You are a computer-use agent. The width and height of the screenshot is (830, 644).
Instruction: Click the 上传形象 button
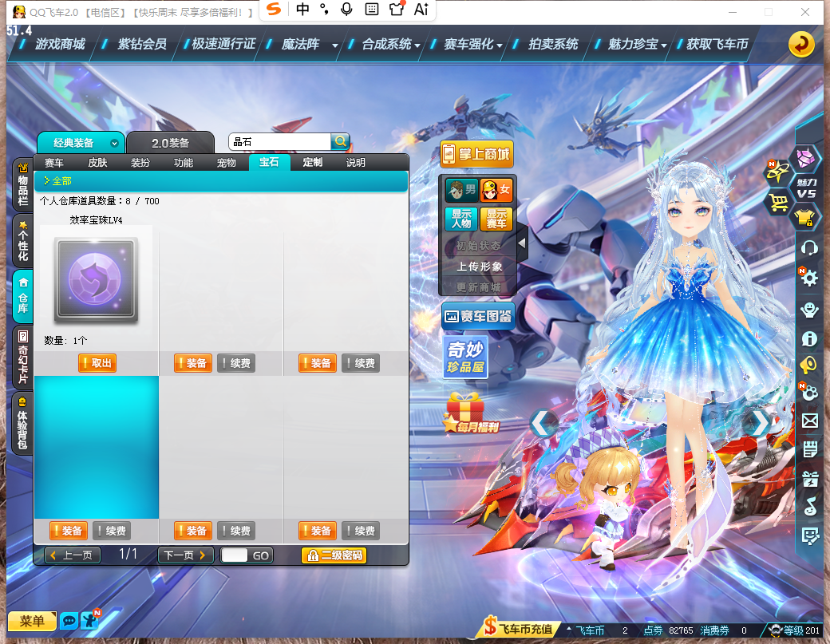tap(479, 267)
